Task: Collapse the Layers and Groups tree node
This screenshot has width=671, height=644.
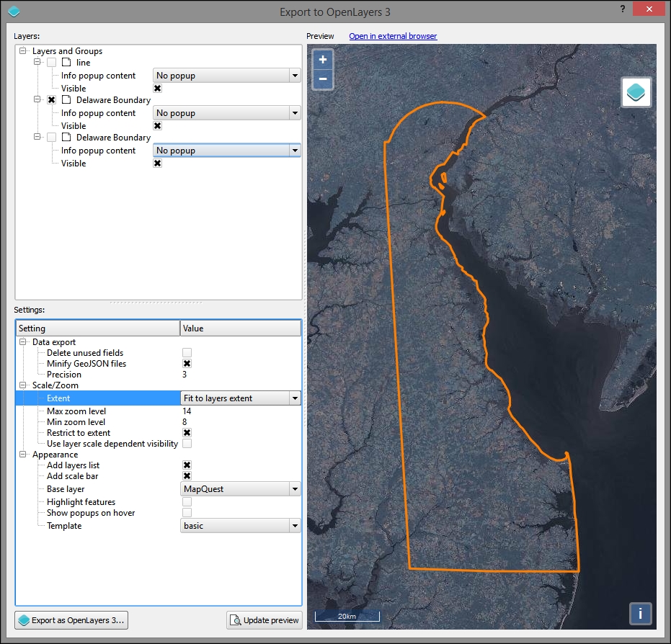Action: pos(22,51)
